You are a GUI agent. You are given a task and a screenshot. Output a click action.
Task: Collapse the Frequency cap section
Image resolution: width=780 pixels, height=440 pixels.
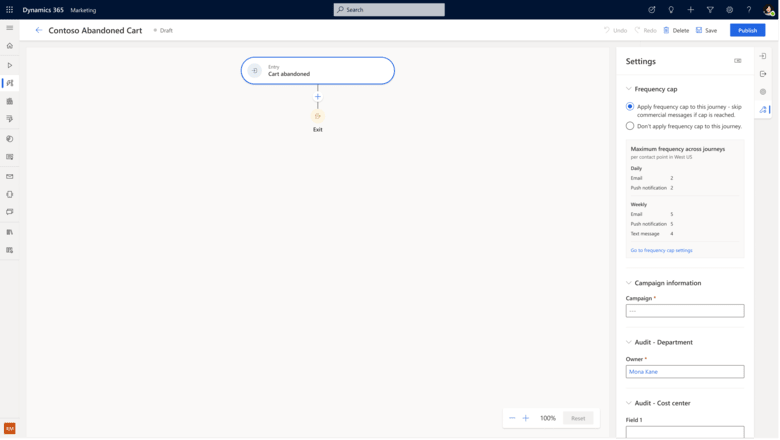[629, 89]
